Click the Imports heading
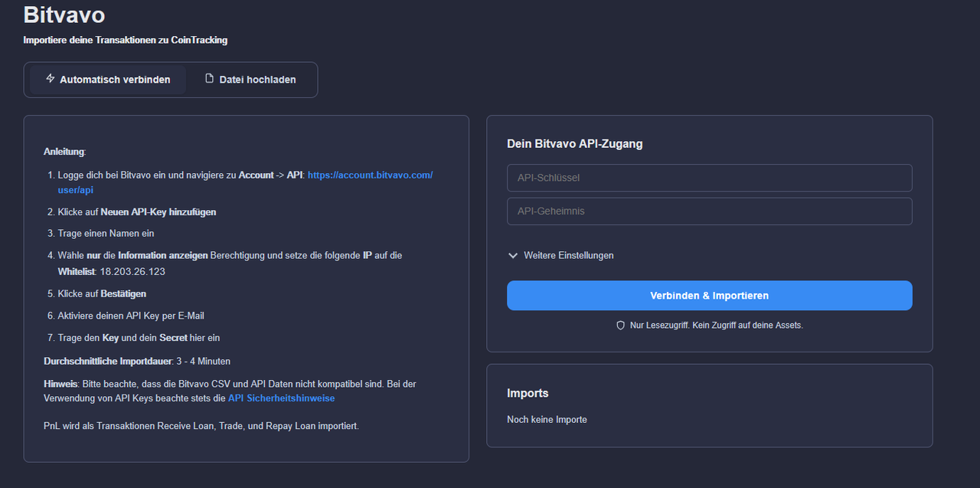The image size is (980, 488). (528, 393)
